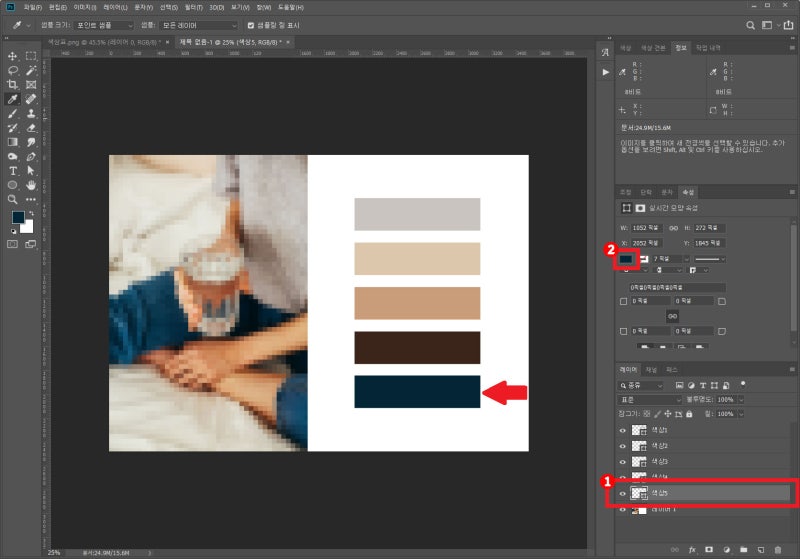Open '샘플' all layers dropdown
Screen dimensions: 800x559
[x=198, y=25]
